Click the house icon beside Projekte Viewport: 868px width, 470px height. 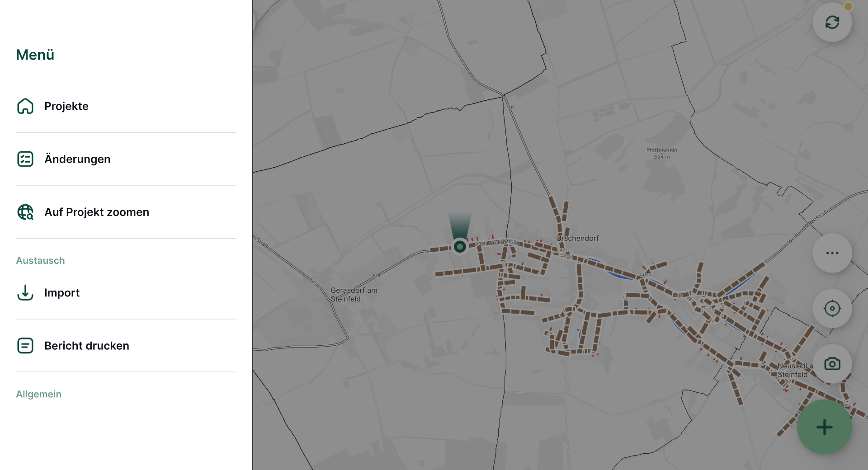[x=25, y=106]
